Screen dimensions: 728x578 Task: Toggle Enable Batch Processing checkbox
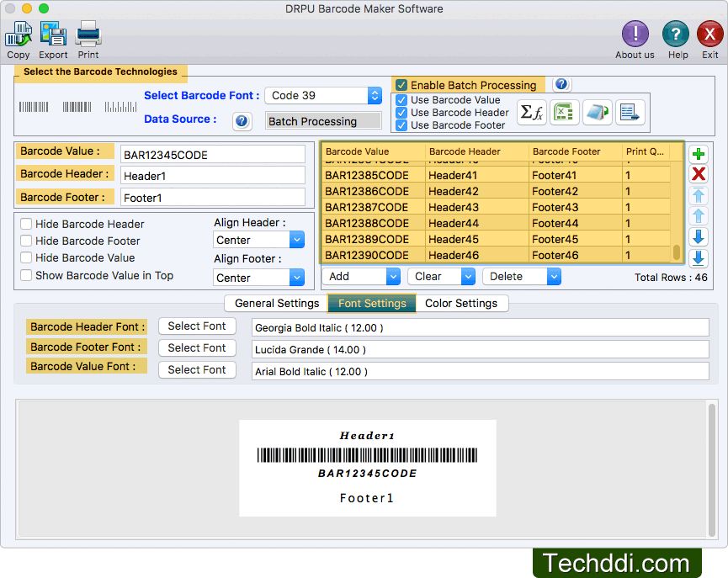click(x=401, y=86)
